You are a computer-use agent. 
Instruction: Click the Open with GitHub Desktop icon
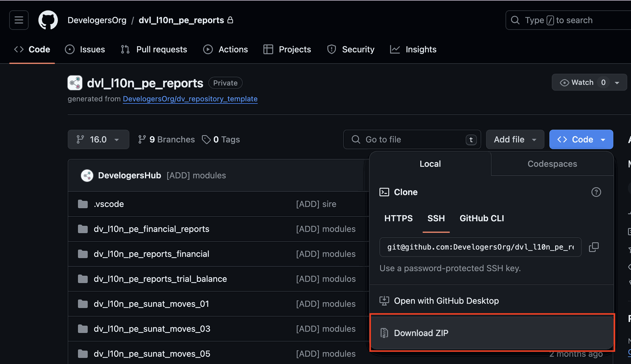[x=384, y=301]
